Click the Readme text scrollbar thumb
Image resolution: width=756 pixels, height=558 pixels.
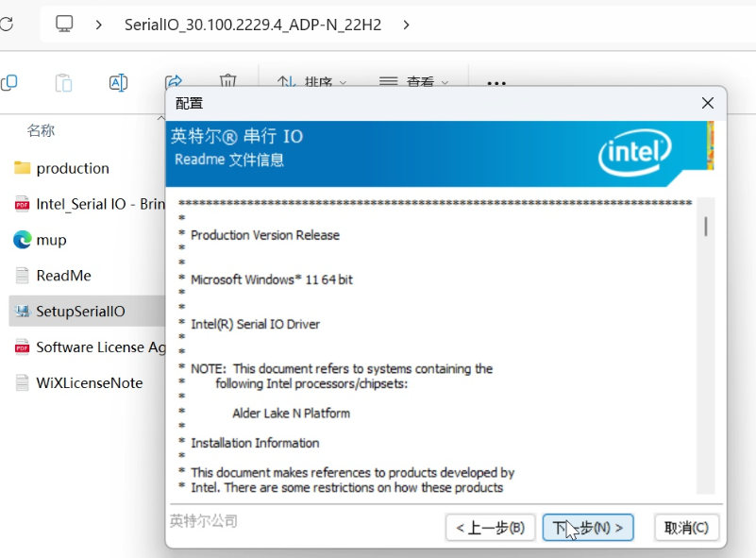click(705, 227)
